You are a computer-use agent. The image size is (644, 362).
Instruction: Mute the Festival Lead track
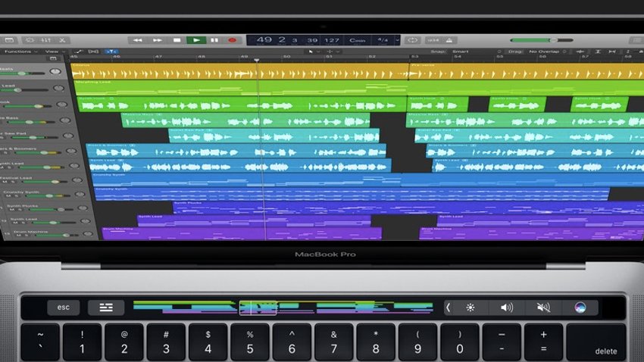click(5, 182)
